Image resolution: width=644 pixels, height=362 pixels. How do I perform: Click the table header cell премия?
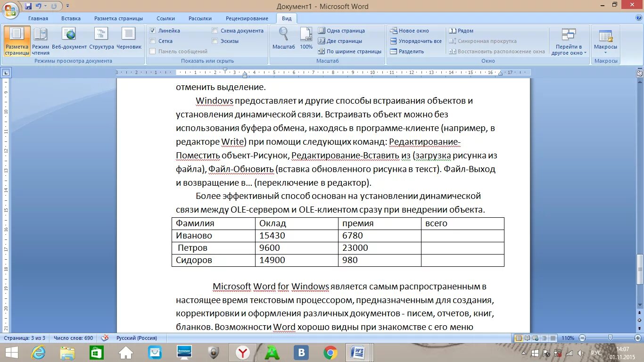tap(380, 223)
